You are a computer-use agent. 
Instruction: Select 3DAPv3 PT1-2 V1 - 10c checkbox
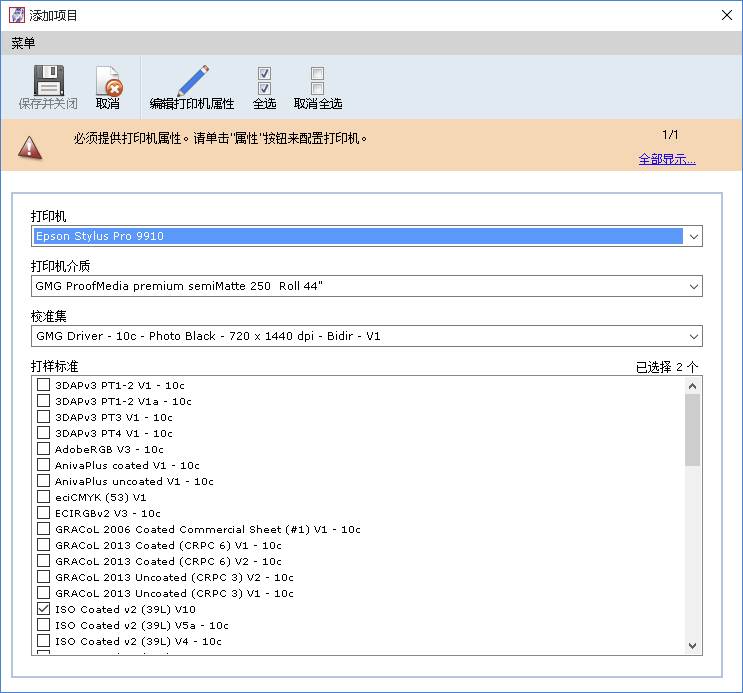[x=43, y=385]
